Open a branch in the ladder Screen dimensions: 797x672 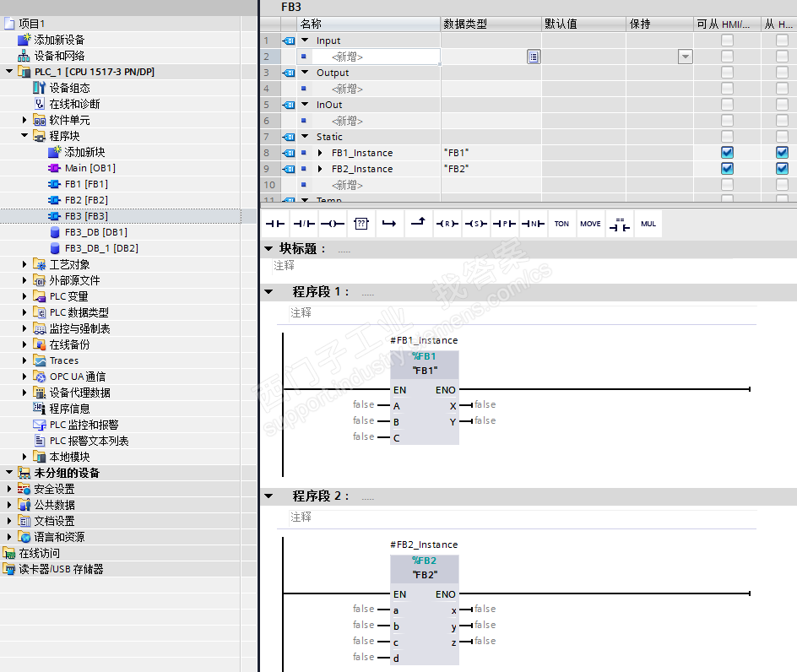pyautogui.click(x=389, y=224)
